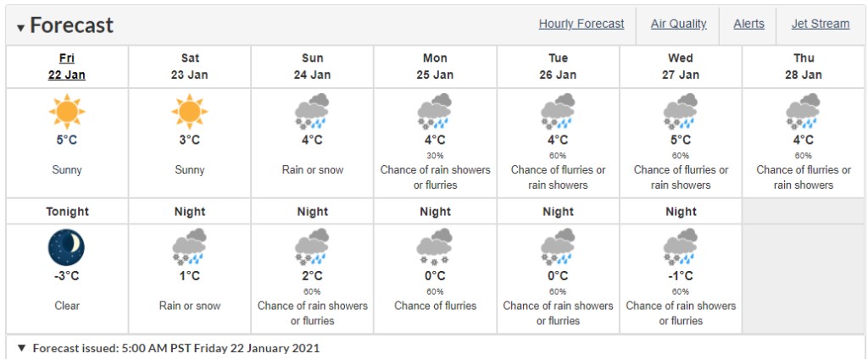Screen dimensions: 868x359
Task: Click Saturday night rain or snow icon
Action: point(190,246)
